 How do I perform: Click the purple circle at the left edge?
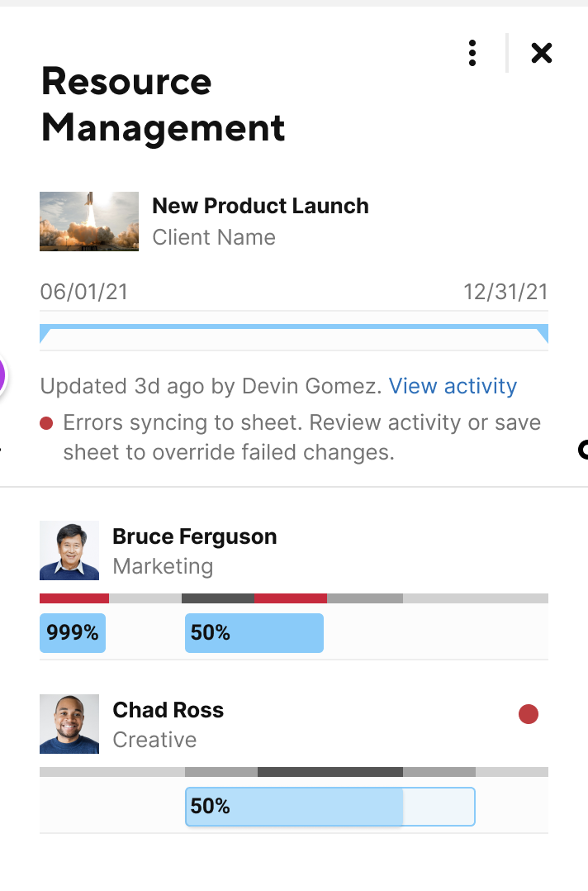point(2,374)
